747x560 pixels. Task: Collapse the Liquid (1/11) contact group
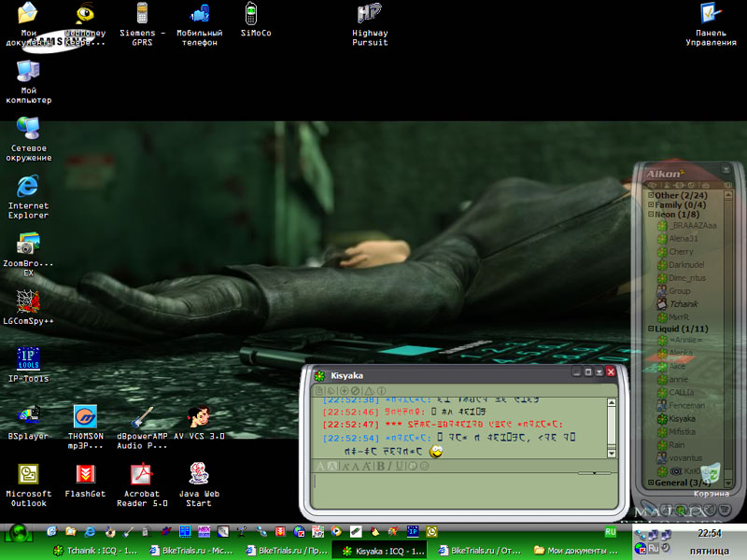[x=651, y=329]
